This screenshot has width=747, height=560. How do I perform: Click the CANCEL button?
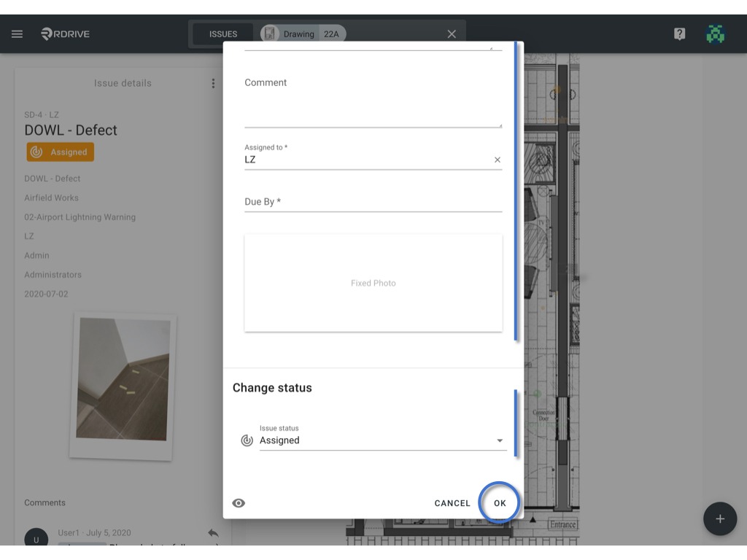pyautogui.click(x=452, y=503)
